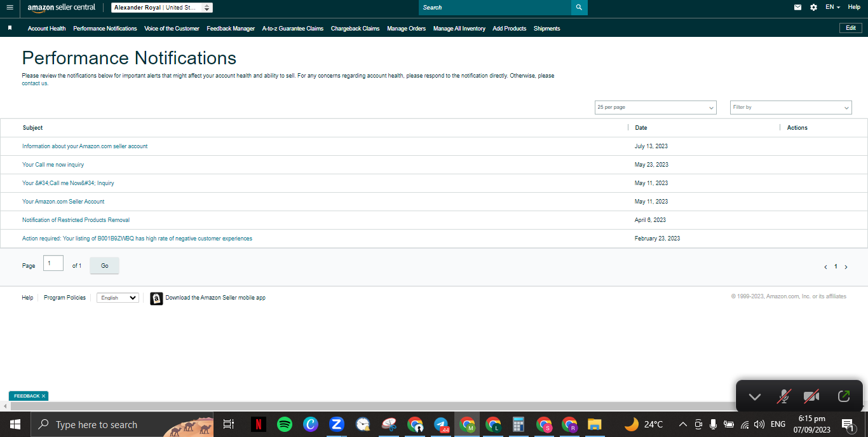868x437 pixels.
Task: Open Manage All Inventory nav item
Action: 459,29
